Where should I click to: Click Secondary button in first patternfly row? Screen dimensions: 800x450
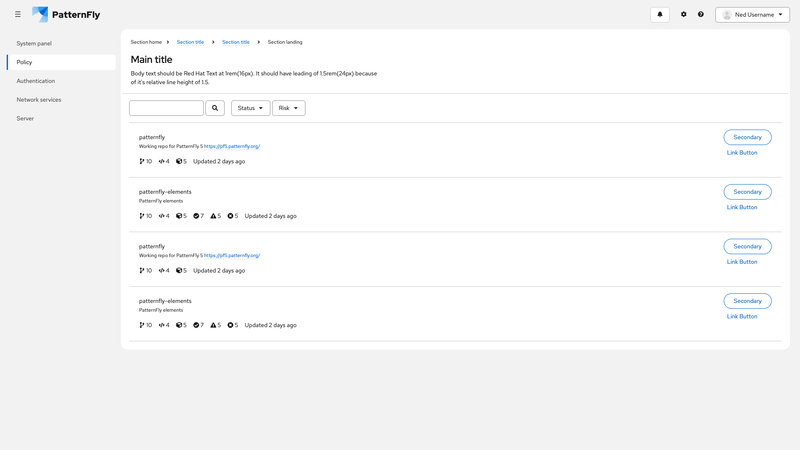747,137
